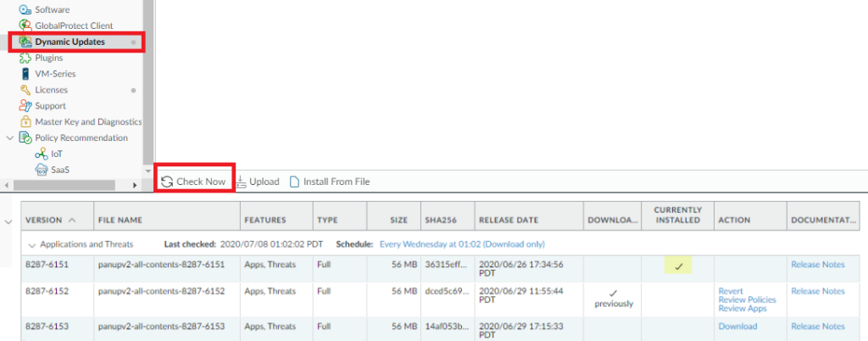
Task: Select Plugins in the sidebar
Action: [48, 58]
